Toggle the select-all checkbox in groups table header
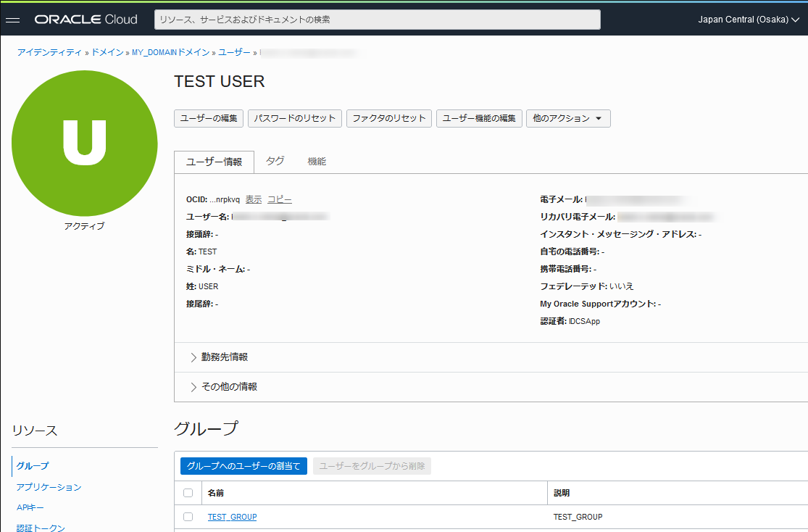Screen dimensions: 808x532 tap(188, 493)
